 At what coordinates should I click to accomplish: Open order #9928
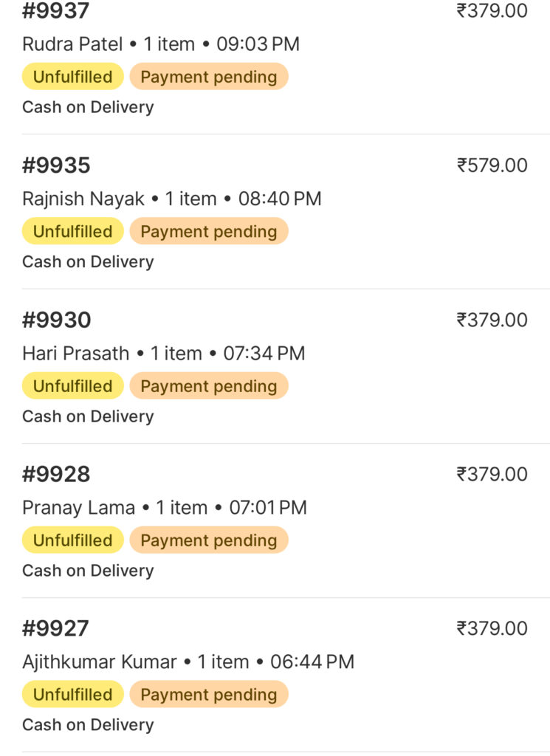[x=56, y=474]
